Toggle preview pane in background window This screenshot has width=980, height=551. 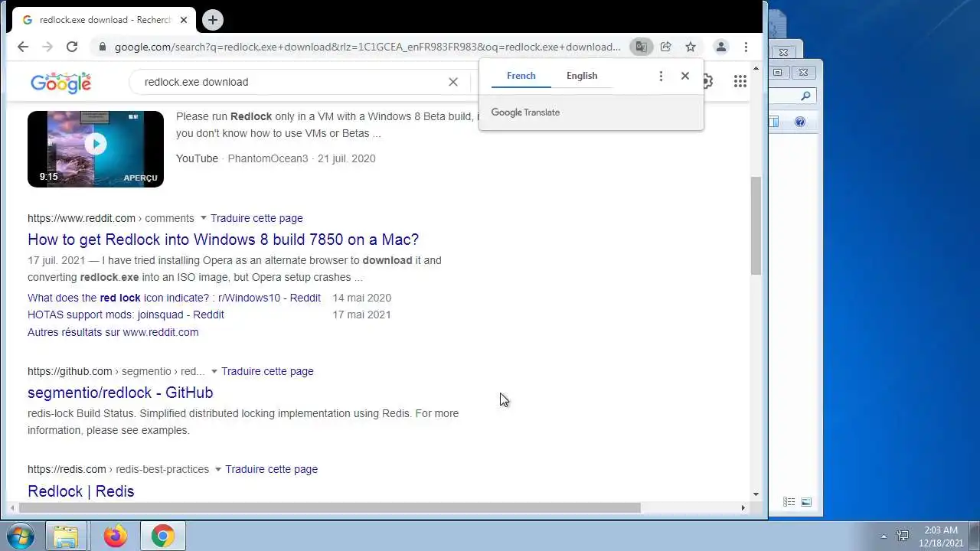pyautogui.click(x=773, y=122)
